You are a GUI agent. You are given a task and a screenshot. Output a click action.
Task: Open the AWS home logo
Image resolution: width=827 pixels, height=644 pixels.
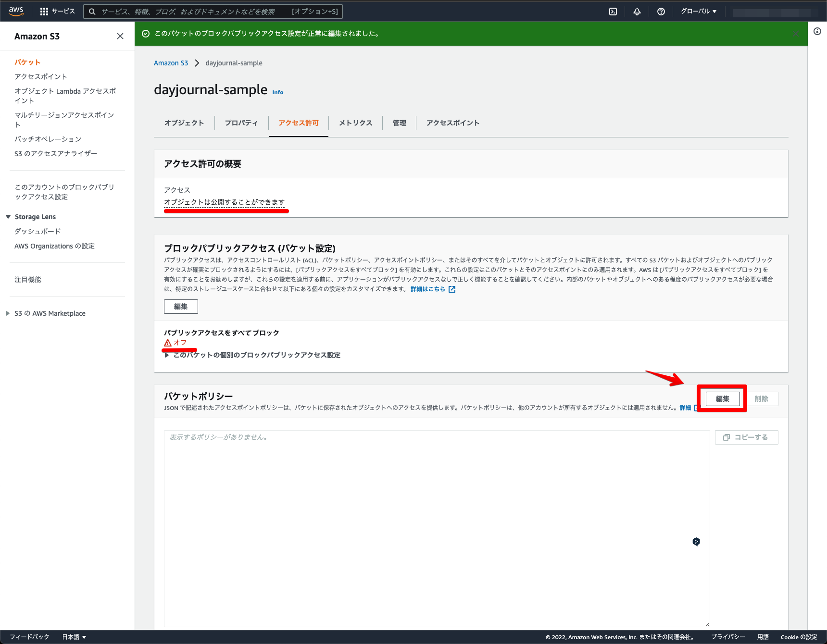(x=16, y=12)
